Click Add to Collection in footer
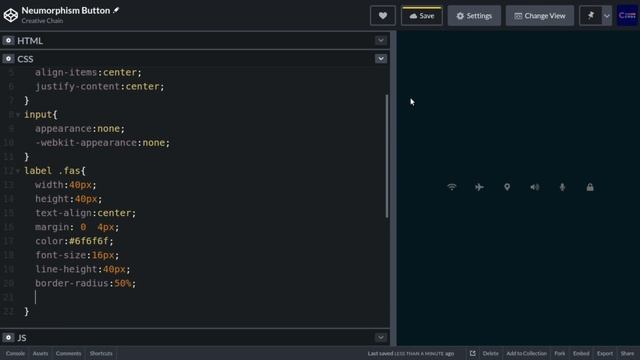Viewport: 640px width, 360px height. pyautogui.click(x=526, y=353)
